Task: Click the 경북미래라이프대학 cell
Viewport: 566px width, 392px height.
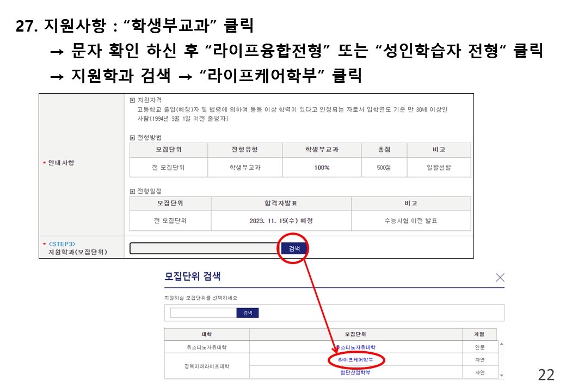Action: point(207,366)
